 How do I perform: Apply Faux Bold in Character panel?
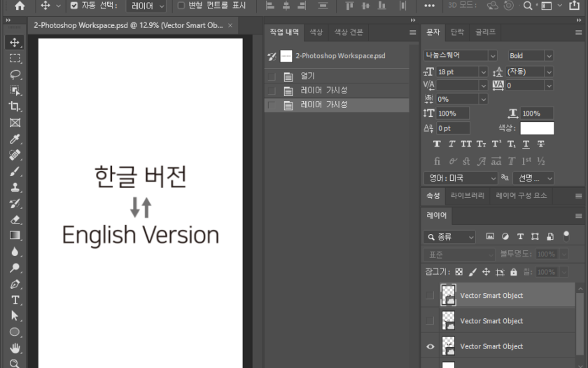pyautogui.click(x=437, y=144)
